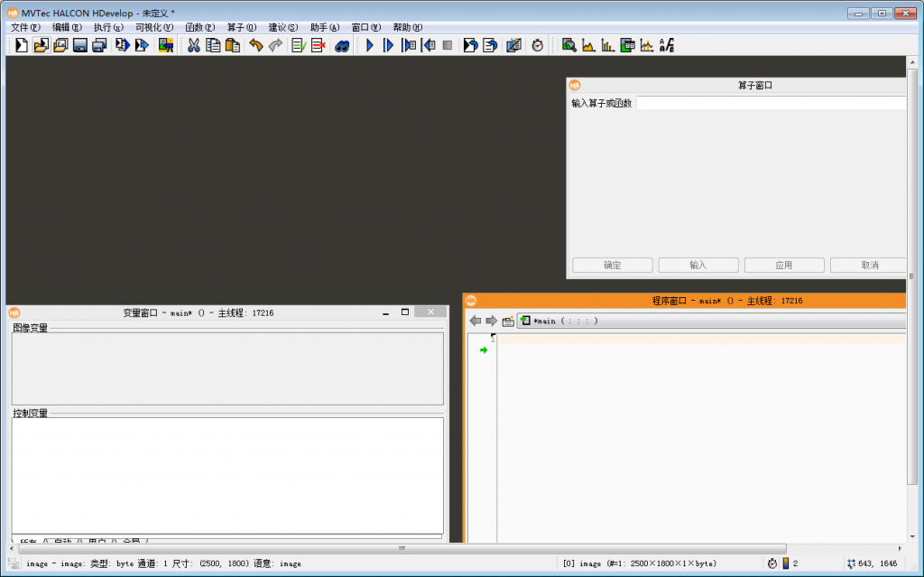This screenshot has height=577, width=924.
Task: Click the procedure interface edit icon in program window
Action: pos(508,321)
